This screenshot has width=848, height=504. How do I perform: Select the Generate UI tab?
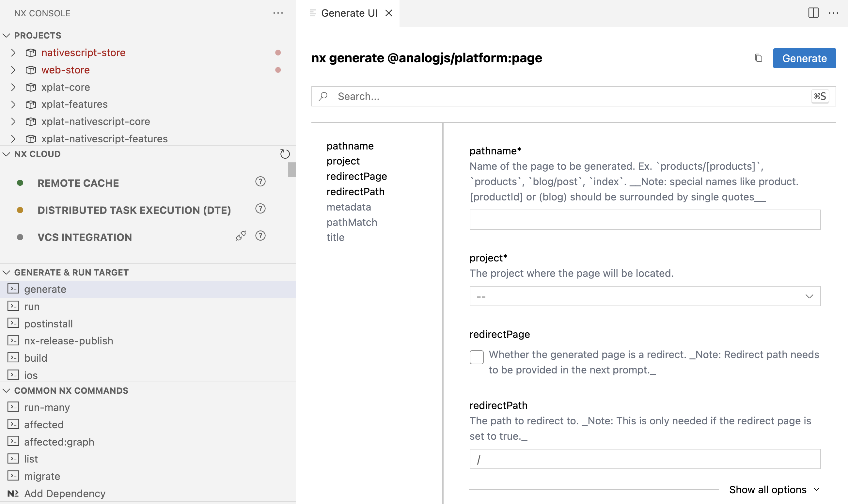pyautogui.click(x=349, y=13)
